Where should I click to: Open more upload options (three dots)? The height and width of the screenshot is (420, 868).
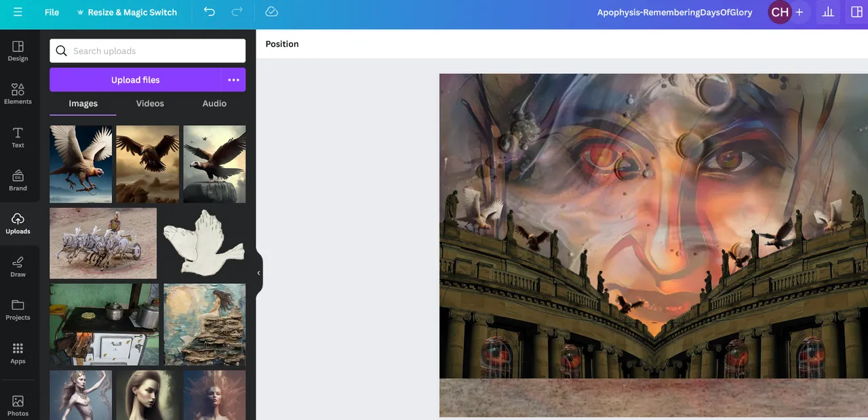point(233,80)
